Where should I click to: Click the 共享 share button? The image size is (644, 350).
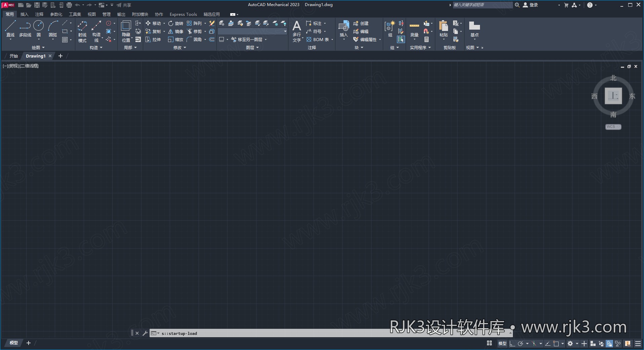pos(124,5)
